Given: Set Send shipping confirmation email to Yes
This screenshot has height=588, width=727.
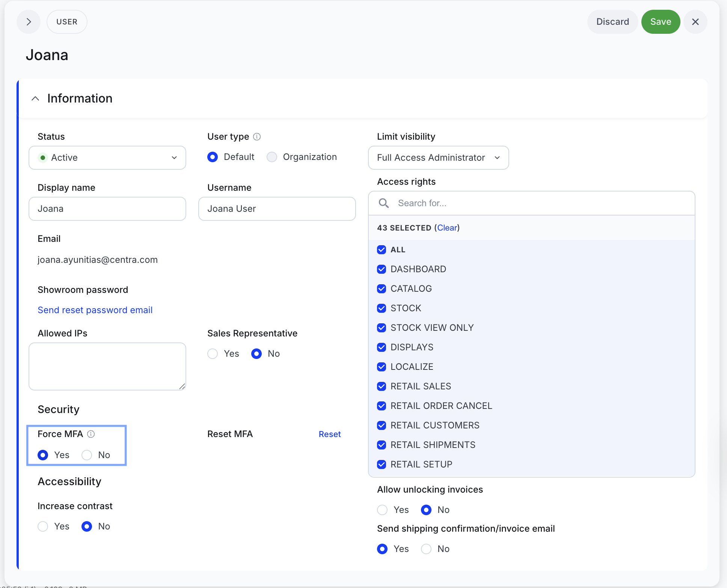Looking at the screenshot, I should [x=382, y=549].
